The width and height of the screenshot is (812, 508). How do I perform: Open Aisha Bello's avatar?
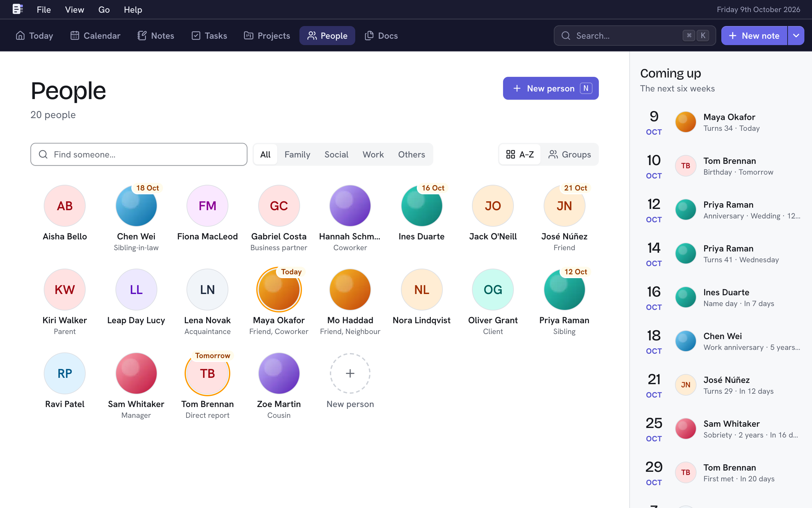pyautogui.click(x=65, y=206)
